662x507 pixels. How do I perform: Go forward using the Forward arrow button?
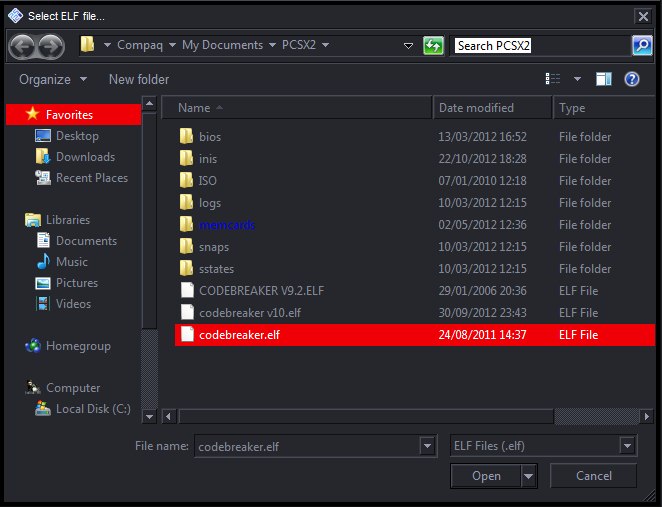click(51, 46)
